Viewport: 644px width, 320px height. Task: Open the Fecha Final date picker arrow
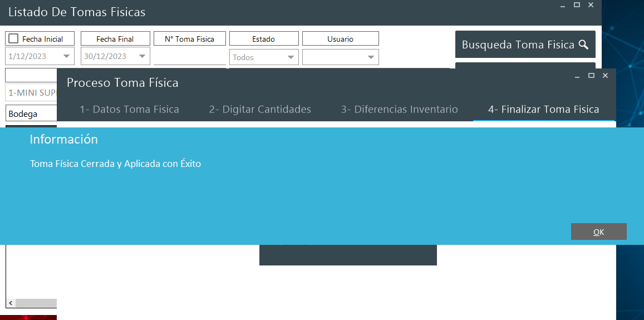(143, 57)
